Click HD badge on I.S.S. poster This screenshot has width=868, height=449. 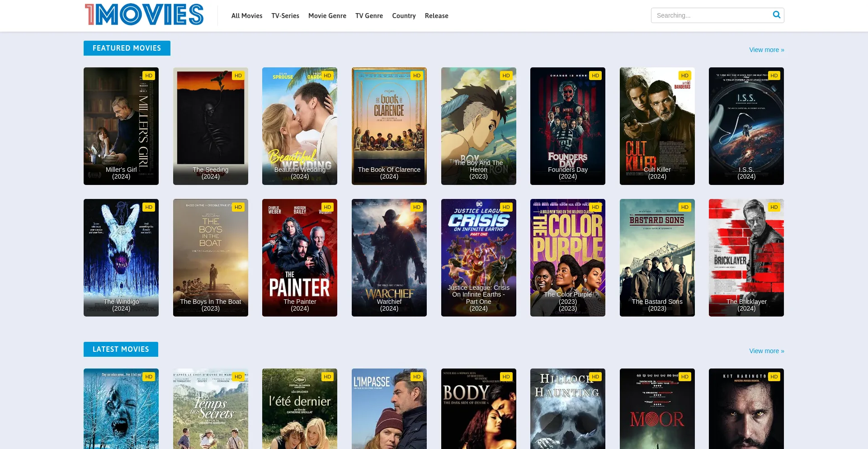tap(774, 76)
